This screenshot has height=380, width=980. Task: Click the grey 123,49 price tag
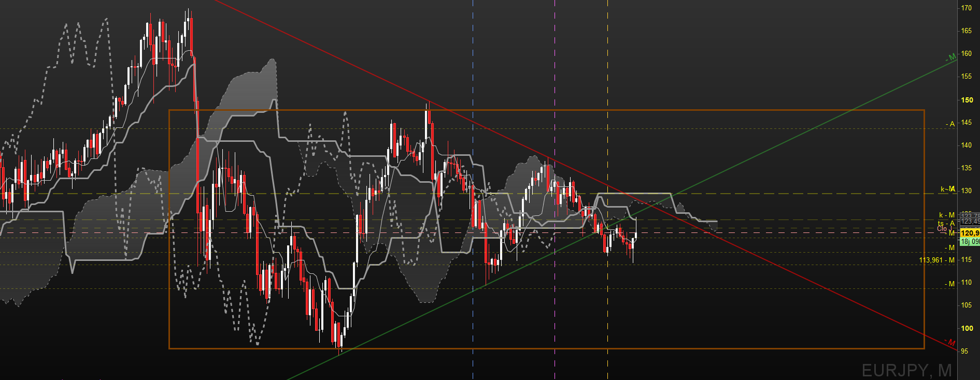(x=970, y=221)
